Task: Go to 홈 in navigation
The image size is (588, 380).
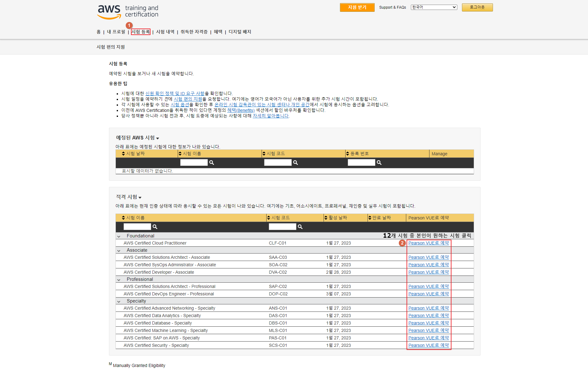Action: click(98, 32)
